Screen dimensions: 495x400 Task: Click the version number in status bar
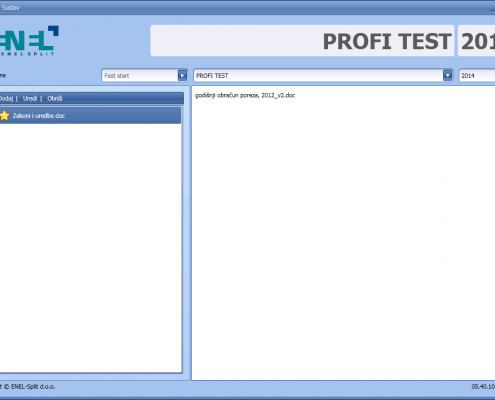pyautogui.click(x=483, y=387)
